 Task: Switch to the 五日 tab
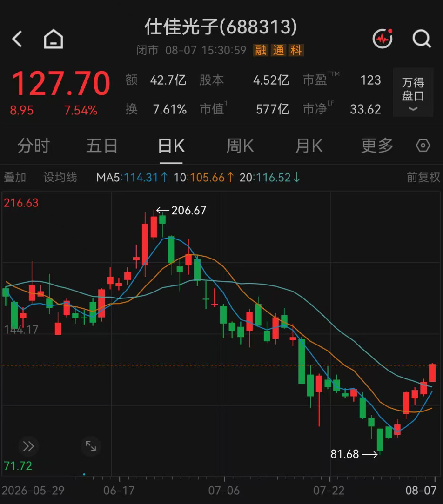102,146
